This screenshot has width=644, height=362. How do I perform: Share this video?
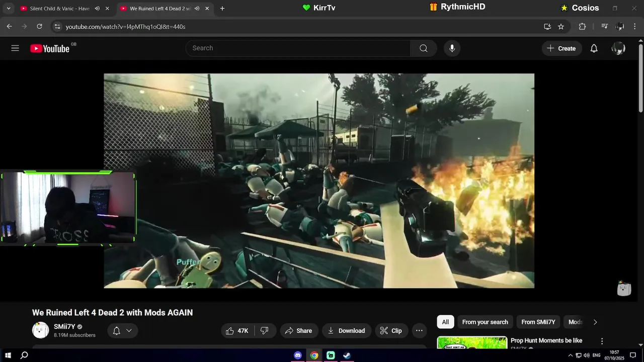(299, 330)
